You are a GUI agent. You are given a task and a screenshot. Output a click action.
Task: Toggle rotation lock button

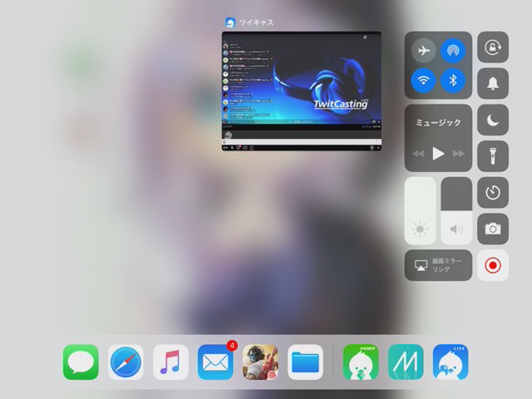493,47
